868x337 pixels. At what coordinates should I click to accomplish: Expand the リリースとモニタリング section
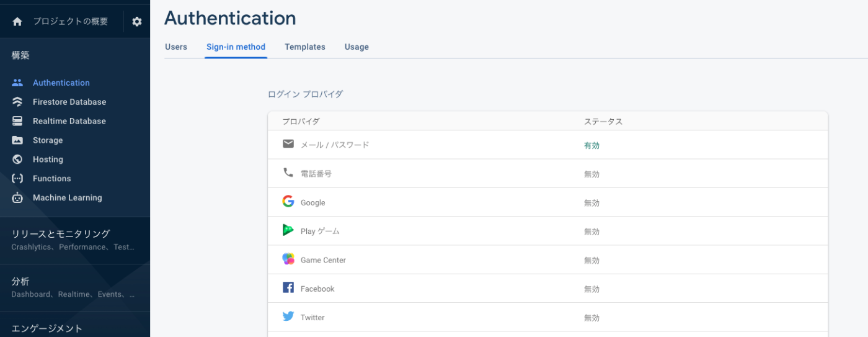[x=61, y=233]
